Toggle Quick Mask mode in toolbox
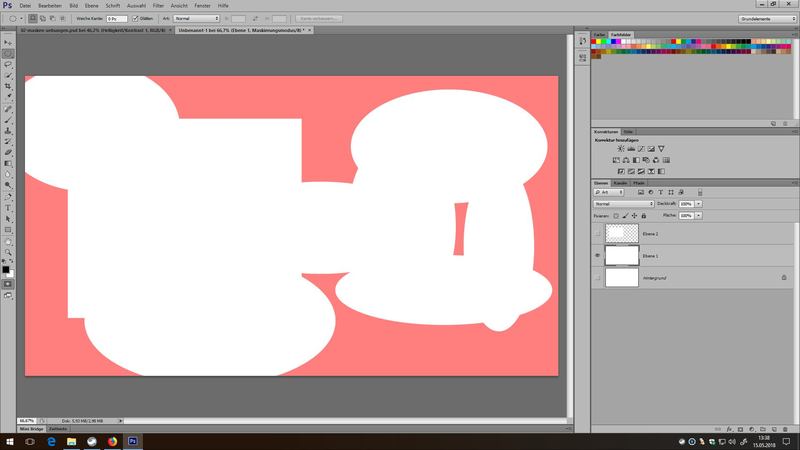 (8, 283)
